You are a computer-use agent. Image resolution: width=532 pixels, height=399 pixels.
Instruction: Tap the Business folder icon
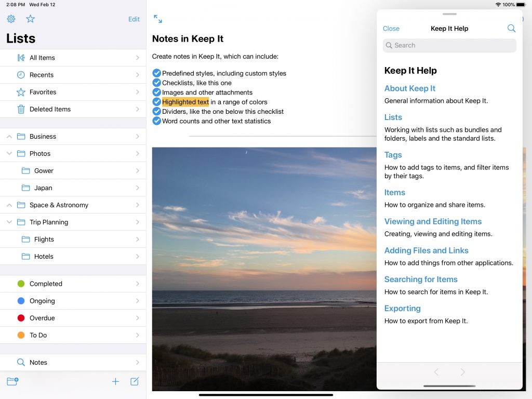point(21,137)
